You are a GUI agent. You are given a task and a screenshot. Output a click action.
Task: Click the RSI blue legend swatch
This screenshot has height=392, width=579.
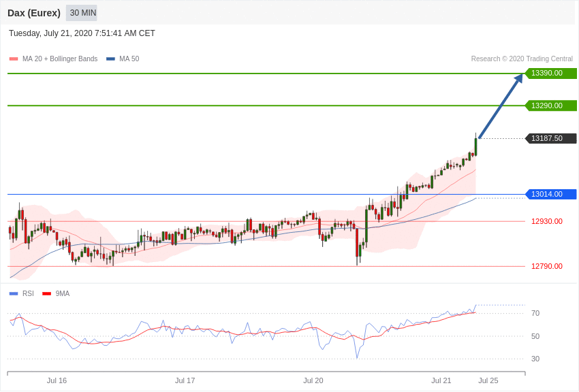(x=14, y=294)
